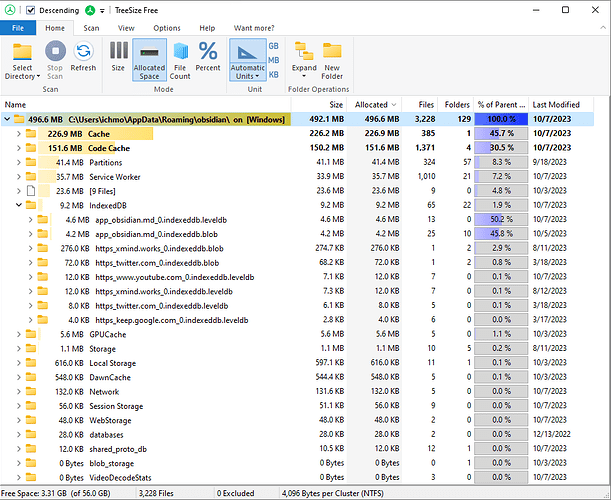Select the blob_storage folder row
Viewport: 611px width, 500px height.
(x=297, y=463)
